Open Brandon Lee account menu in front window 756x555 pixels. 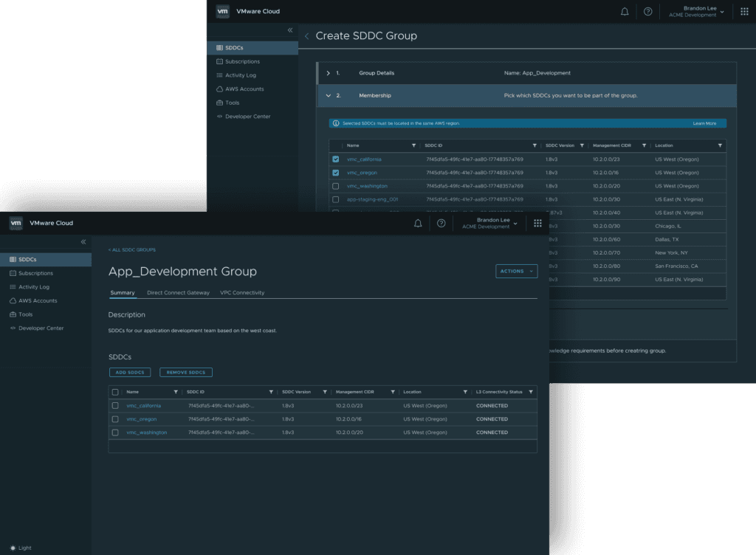click(x=490, y=223)
